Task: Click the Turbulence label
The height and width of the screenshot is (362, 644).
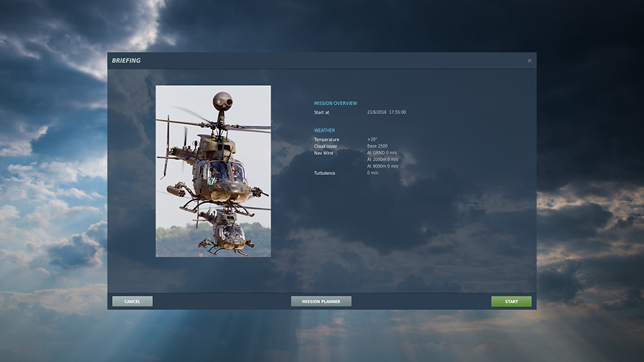Action: (325, 173)
